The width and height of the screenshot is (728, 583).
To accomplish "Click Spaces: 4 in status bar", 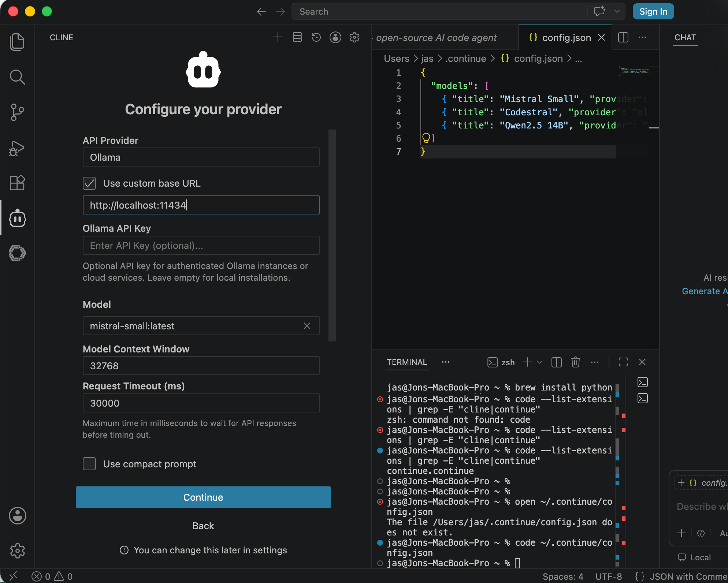I will tap(563, 576).
